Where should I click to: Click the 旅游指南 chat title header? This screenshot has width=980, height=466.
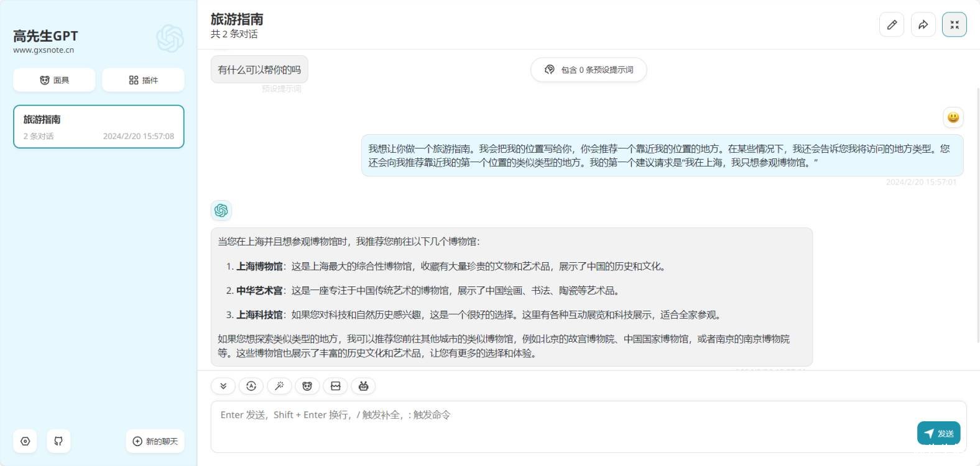pos(237,19)
